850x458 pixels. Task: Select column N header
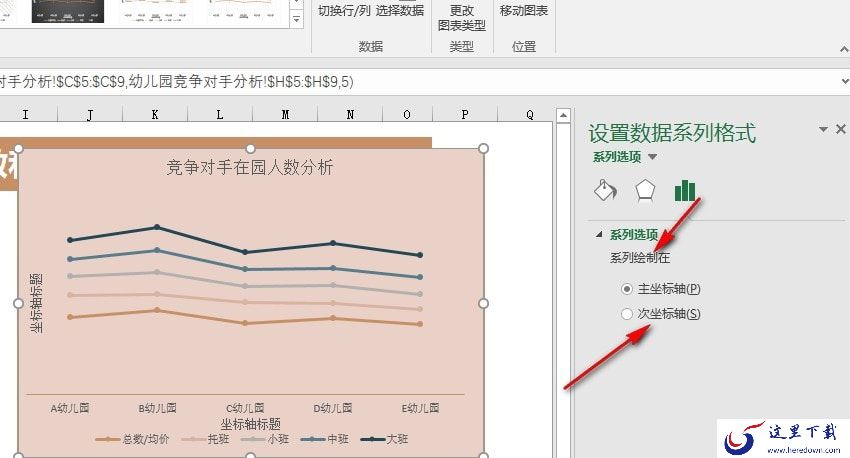point(350,114)
